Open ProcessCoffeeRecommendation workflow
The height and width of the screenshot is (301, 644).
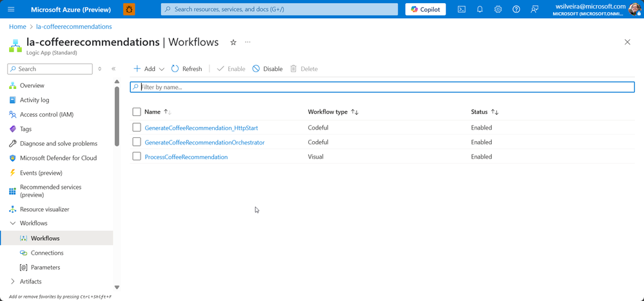(x=186, y=157)
